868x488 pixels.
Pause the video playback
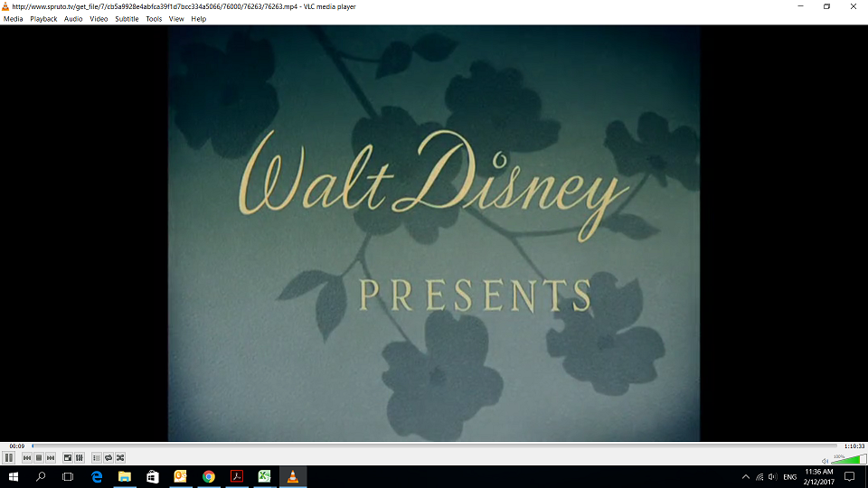click(9, 457)
